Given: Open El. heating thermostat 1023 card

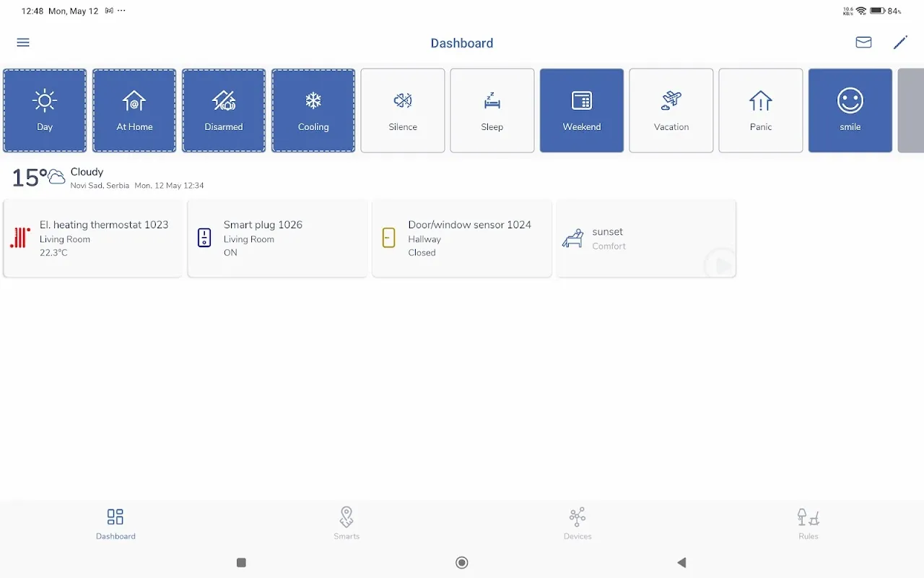Looking at the screenshot, I should (92, 238).
